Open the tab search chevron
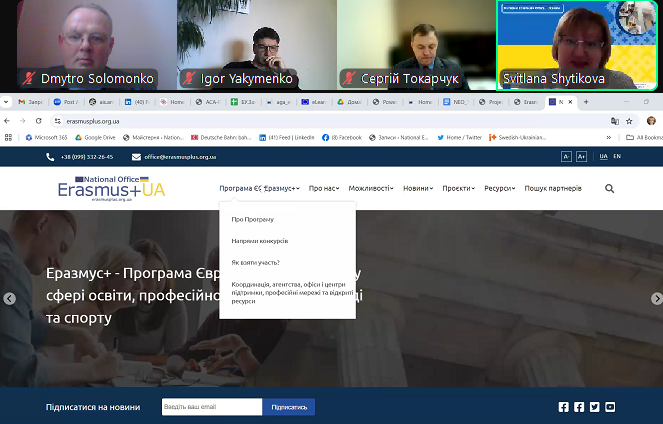 click(5, 102)
